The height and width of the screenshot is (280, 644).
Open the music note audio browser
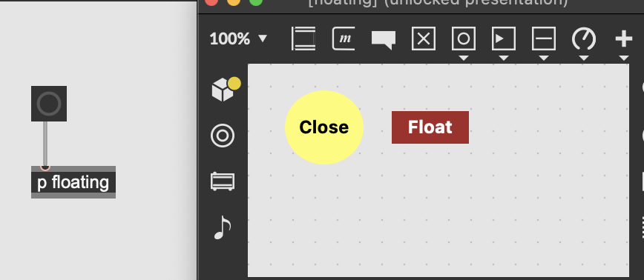click(223, 227)
